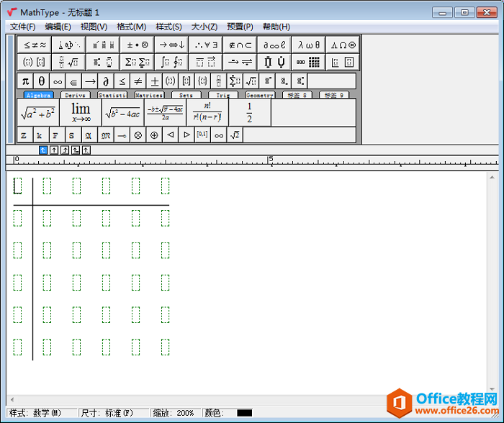The height and width of the screenshot is (423, 504).
Task: Open the uppercase Greek letters palette
Action: (343, 45)
